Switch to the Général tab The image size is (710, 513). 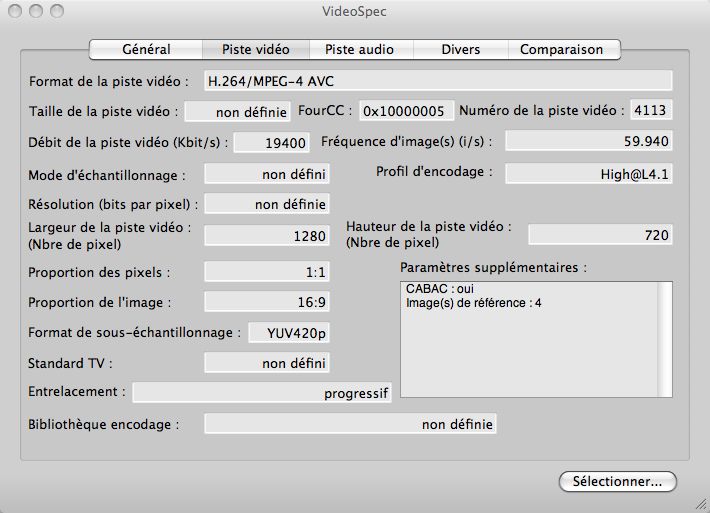pos(146,49)
